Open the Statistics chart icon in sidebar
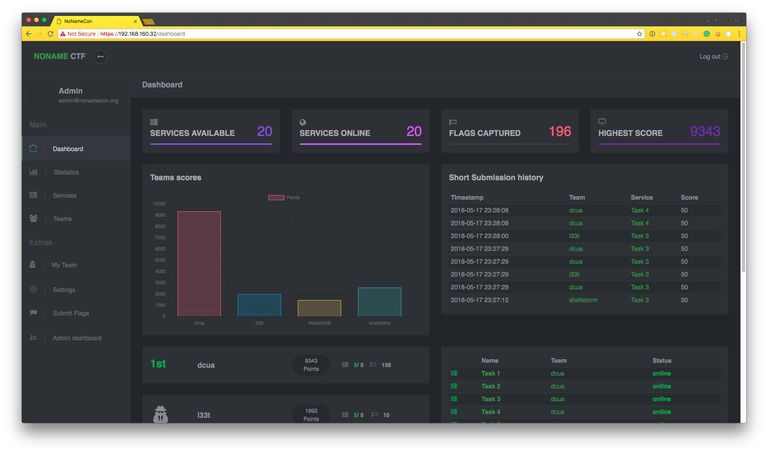The height and width of the screenshot is (454, 768). tap(33, 172)
